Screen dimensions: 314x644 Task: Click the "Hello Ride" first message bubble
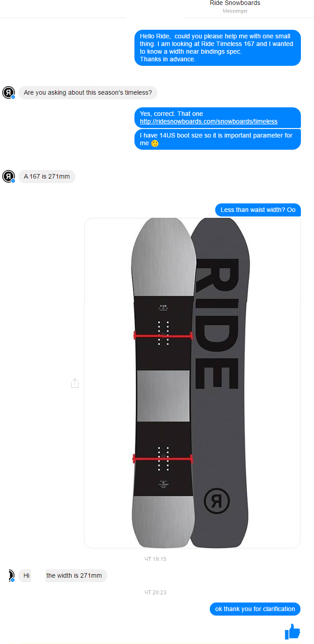coord(217,48)
